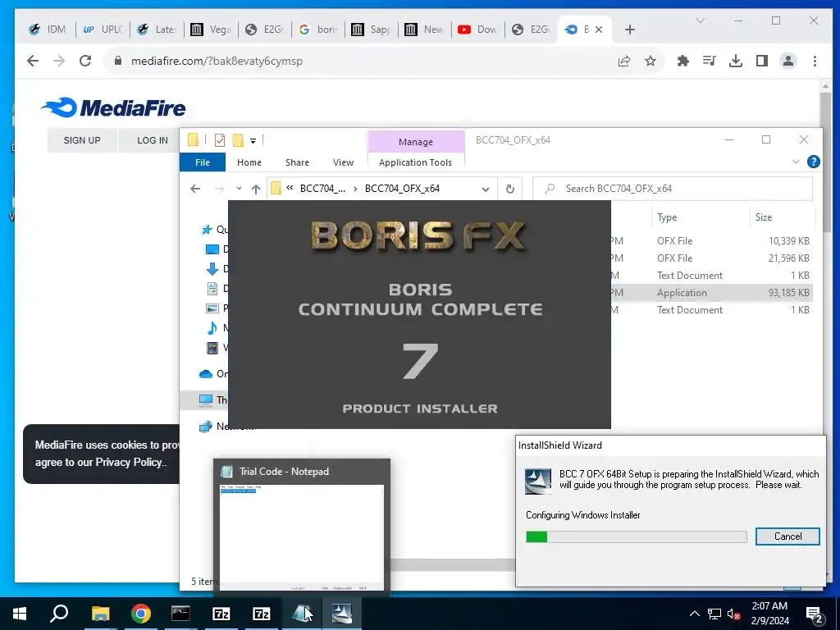This screenshot has height=630, width=840.
Task: Open Chrome downloads icon
Action: 736,61
